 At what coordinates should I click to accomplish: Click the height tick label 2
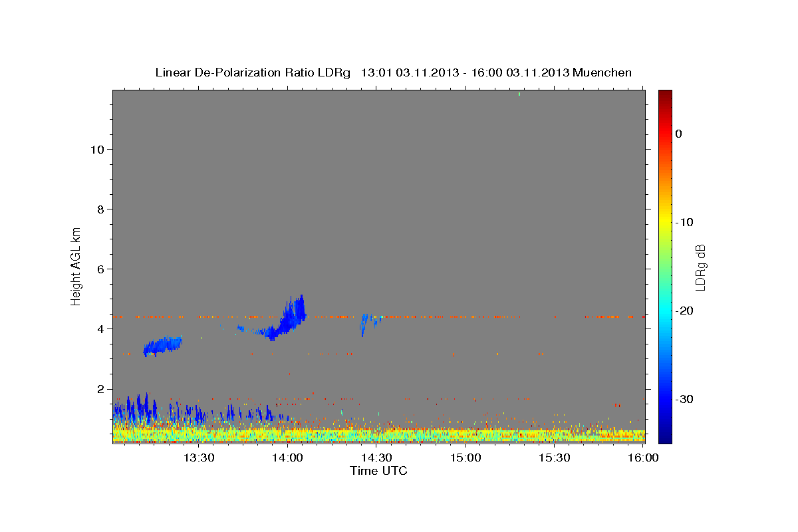click(101, 389)
